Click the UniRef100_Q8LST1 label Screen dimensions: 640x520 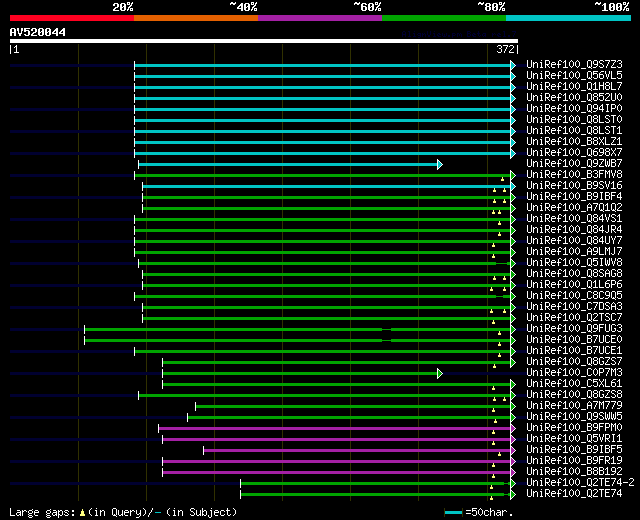pyautogui.click(x=574, y=131)
